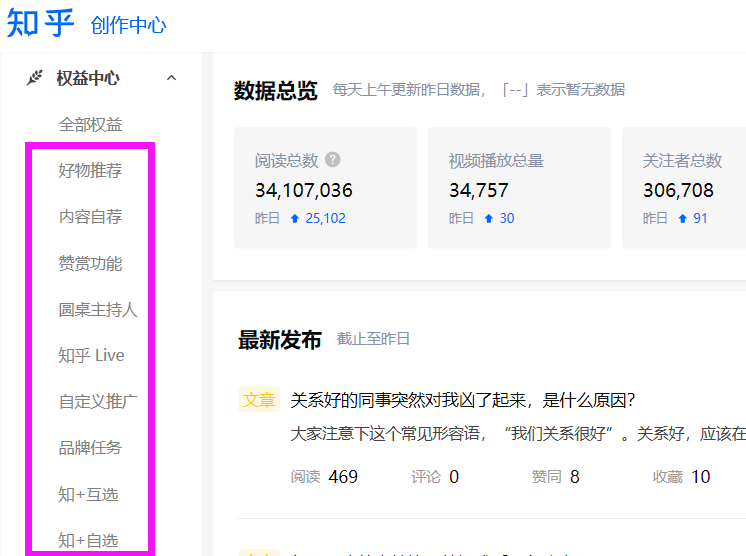The height and width of the screenshot is (556, 746).
Task: Click the help icon next to 阅读总数
Action: [333, 159]
